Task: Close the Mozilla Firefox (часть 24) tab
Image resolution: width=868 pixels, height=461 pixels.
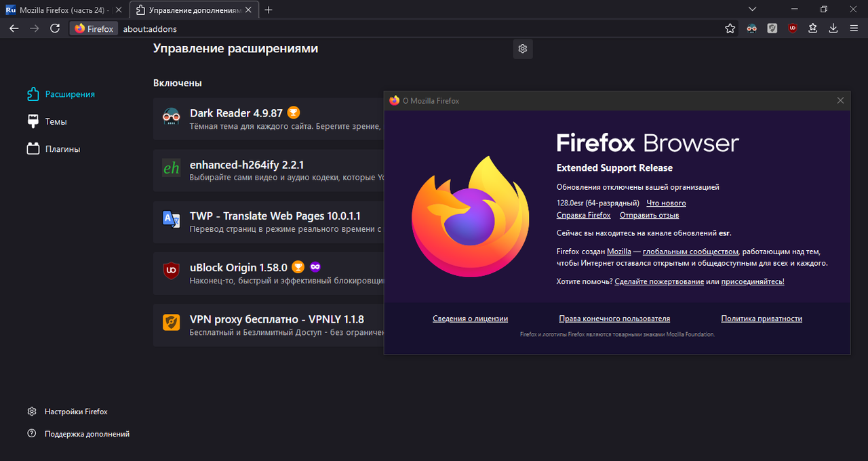Action: (119, 10)
